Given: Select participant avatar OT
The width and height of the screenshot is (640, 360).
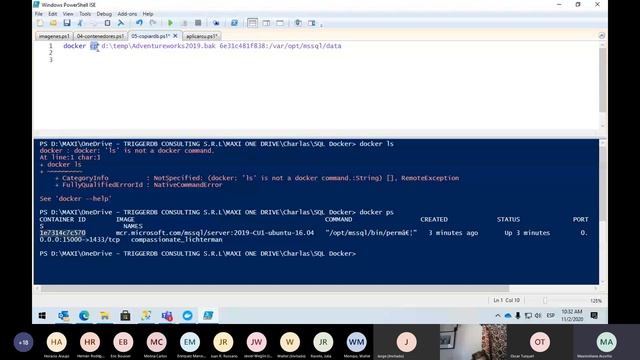Looking at the screenshot, I should tap(540, 342).
